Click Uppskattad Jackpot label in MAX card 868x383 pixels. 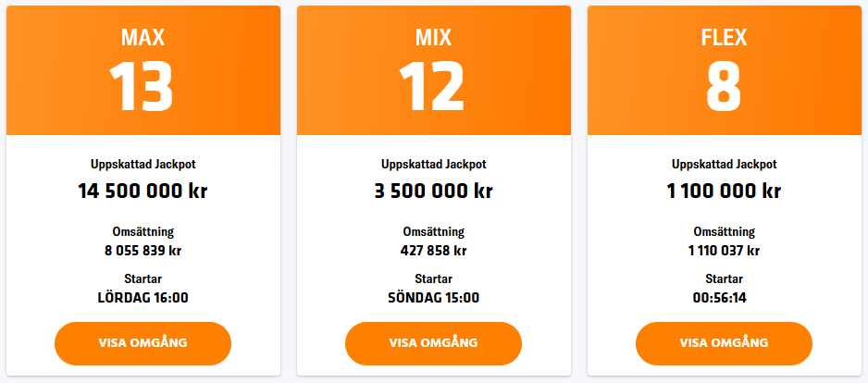pos(143,165)
